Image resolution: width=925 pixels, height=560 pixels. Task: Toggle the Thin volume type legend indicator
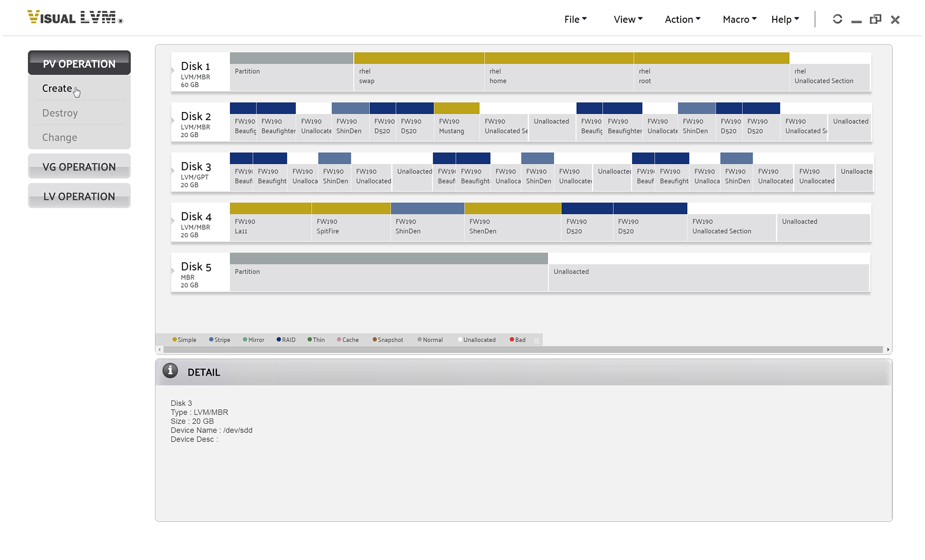click(308, 339)
